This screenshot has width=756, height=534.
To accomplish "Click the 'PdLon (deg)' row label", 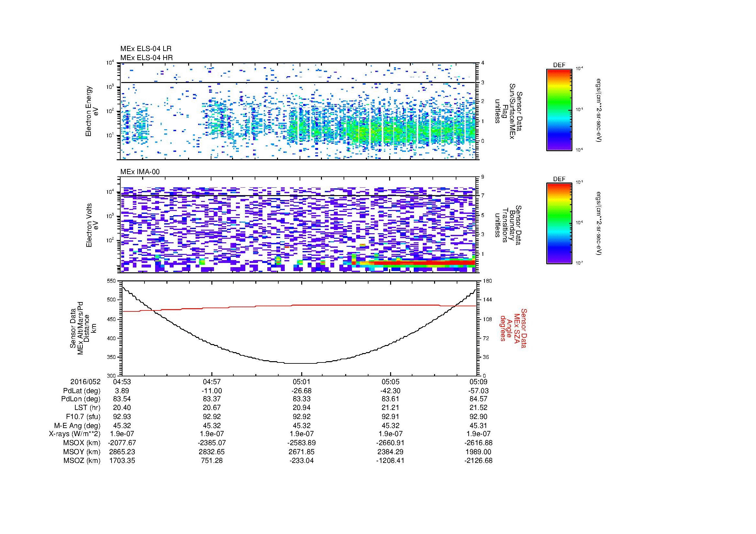I will [81, 399].
